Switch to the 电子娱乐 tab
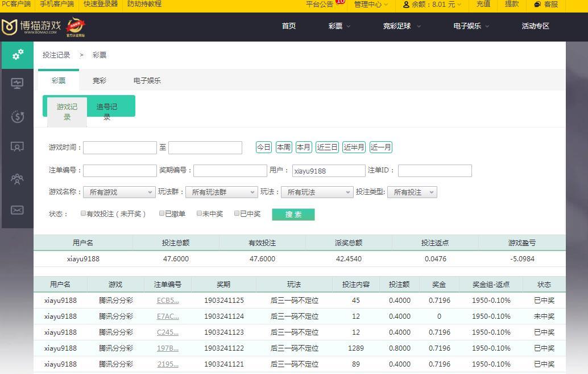The height and width of the screenshot is (374, 588). (147, 80)
